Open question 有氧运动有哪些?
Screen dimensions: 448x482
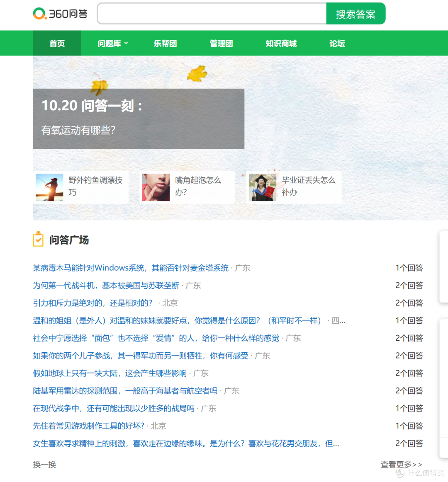(78, 130)
